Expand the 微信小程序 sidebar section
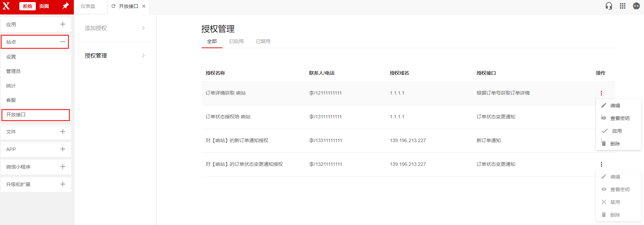The height and width of the screenshot is (225, 644). pyautogui.click(x=62, y=167)
